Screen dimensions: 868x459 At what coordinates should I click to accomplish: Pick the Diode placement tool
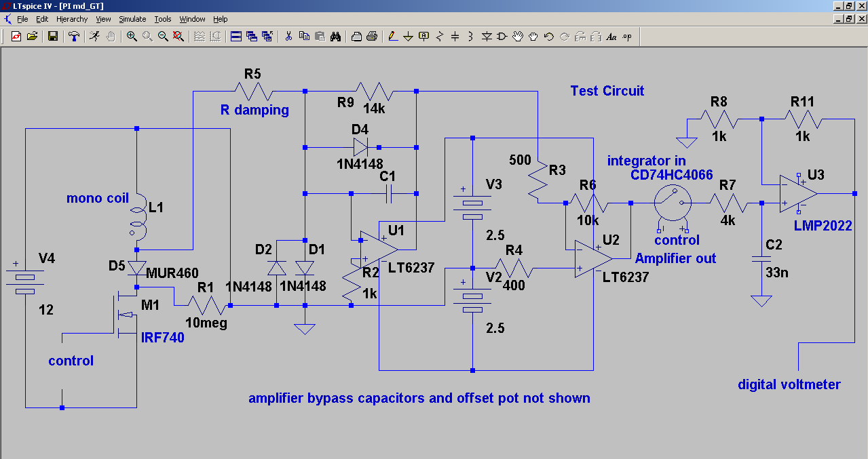pos(487,37)
